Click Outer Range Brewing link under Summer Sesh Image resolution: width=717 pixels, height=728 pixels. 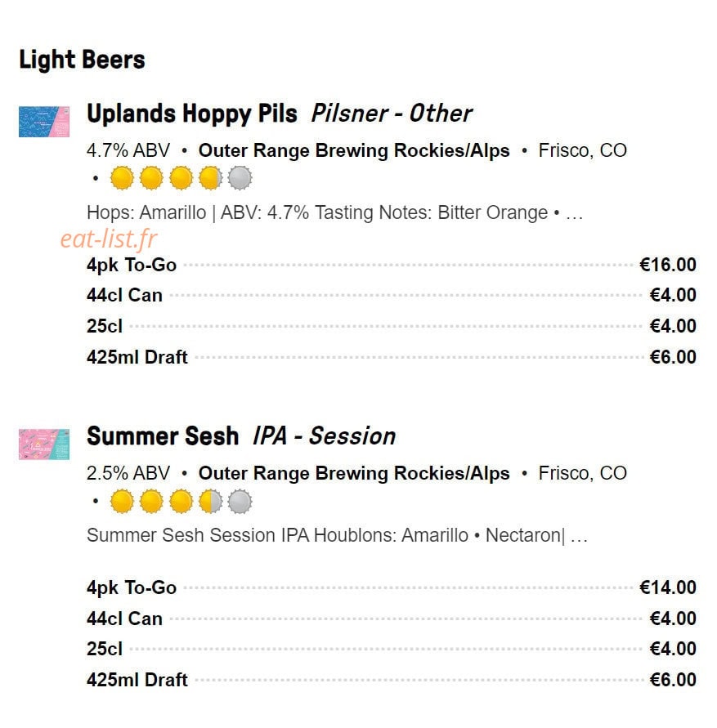pyautogui.click(x=354, y=473)
